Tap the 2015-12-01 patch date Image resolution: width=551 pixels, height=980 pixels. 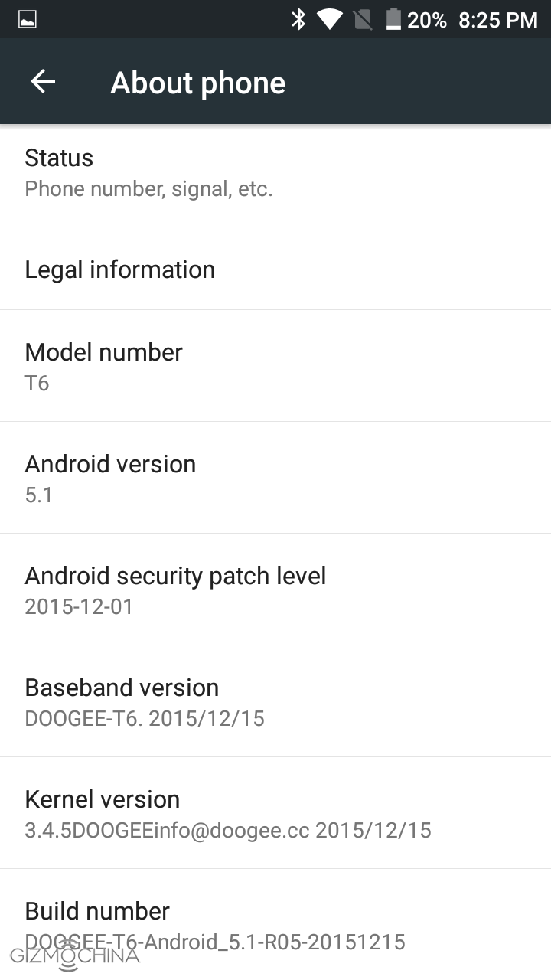pos(79,606)
